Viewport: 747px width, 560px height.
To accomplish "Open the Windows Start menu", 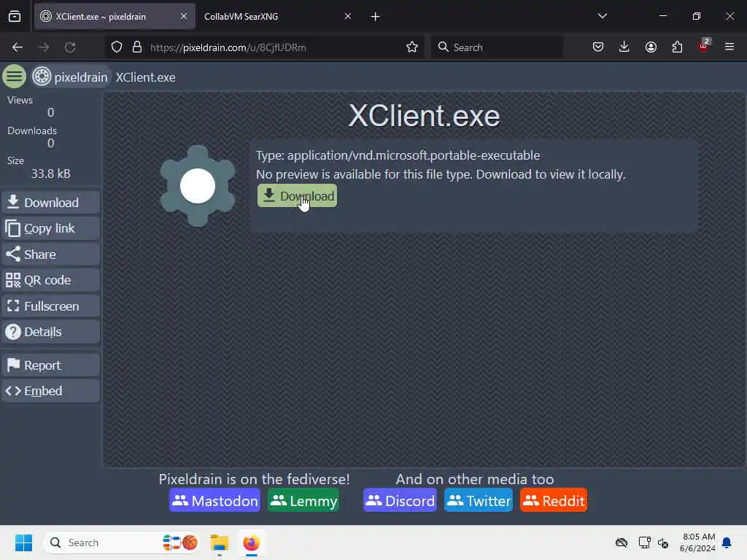I will 23,542.
